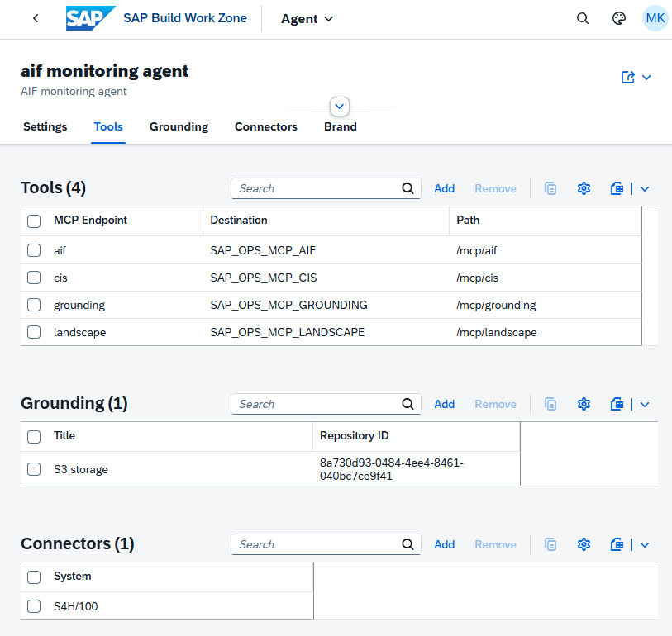
Task: Open Connectors table settings gear
Action: pyautogui.click(x=584, y=544)
